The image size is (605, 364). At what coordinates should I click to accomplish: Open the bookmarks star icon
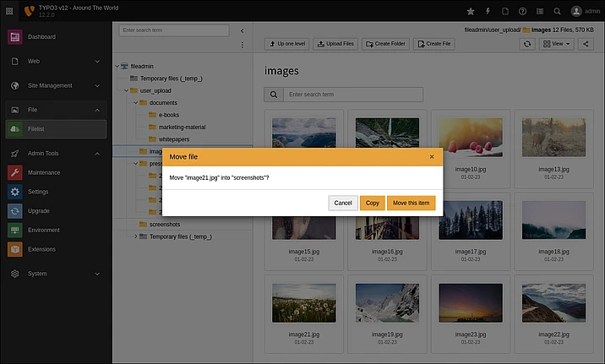471,11
